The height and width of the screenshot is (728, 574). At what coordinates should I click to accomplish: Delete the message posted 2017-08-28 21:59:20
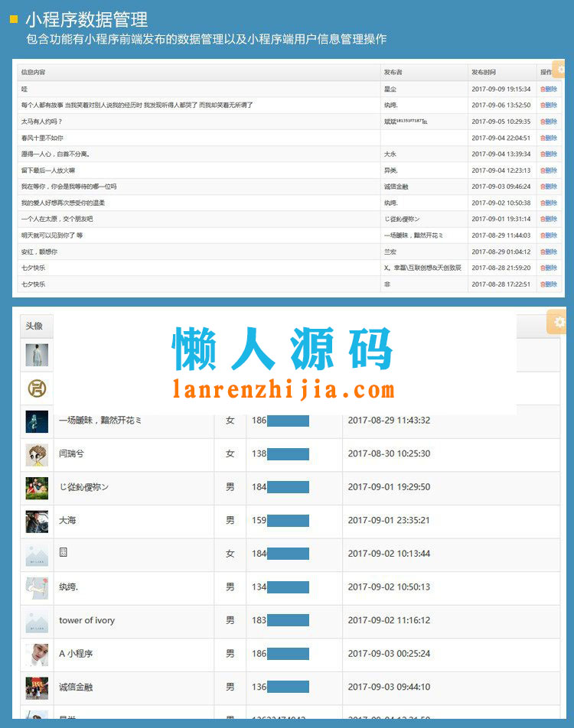tap(549, 268)
